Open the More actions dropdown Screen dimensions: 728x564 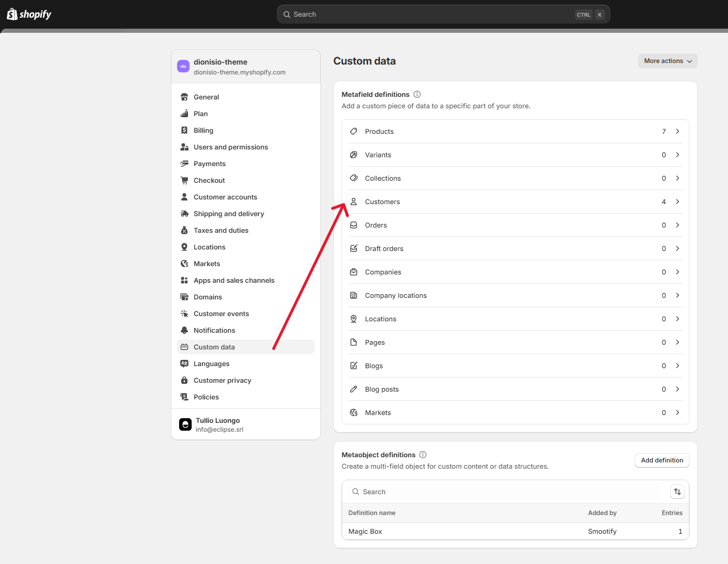pyautogui.click(x=667, y=61)
